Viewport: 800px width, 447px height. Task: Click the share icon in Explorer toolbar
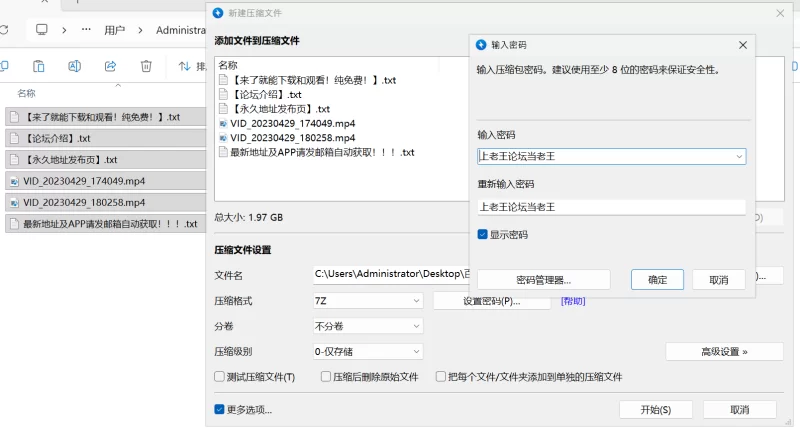point(110,67)
